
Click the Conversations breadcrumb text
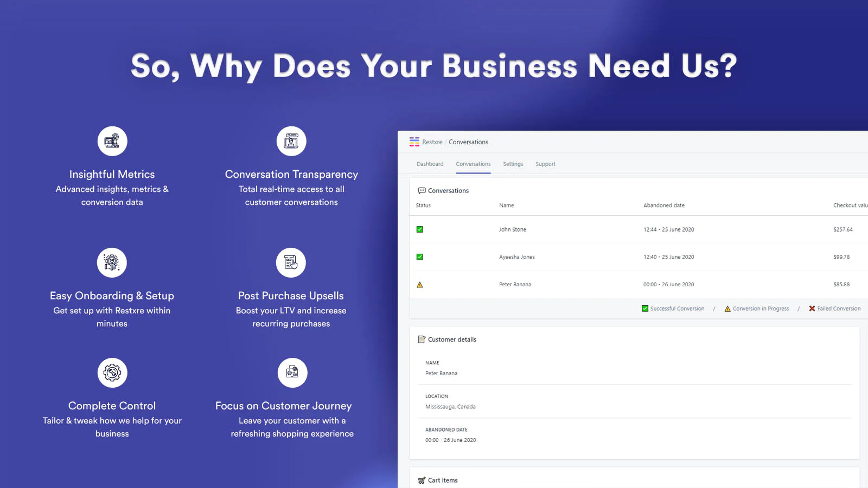(468, 142)
